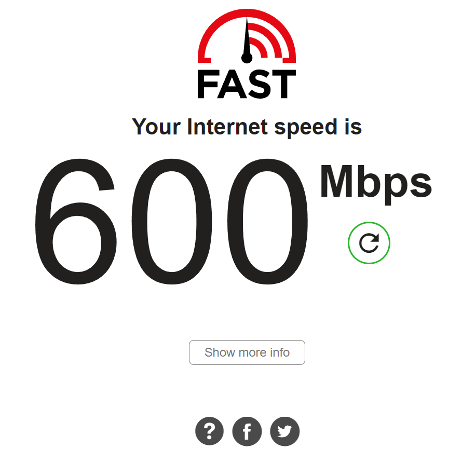Image resolution: width=476 pixels, height=462 pixels.
Task: Open the help question mark icon
Action: [x=210, y=431]
